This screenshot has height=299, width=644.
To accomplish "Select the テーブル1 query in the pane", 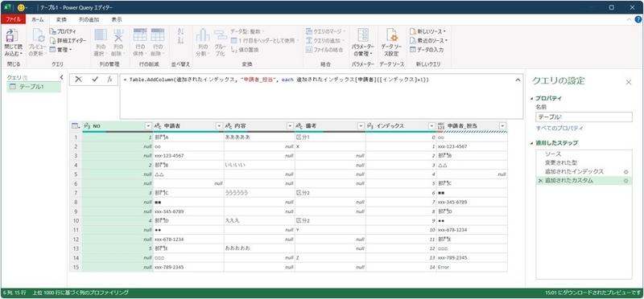I will point(34,87).
